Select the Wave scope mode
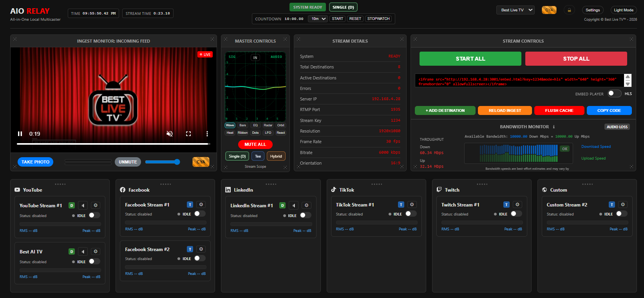Screen dimensions: 644x298 (x=230, y=125)
